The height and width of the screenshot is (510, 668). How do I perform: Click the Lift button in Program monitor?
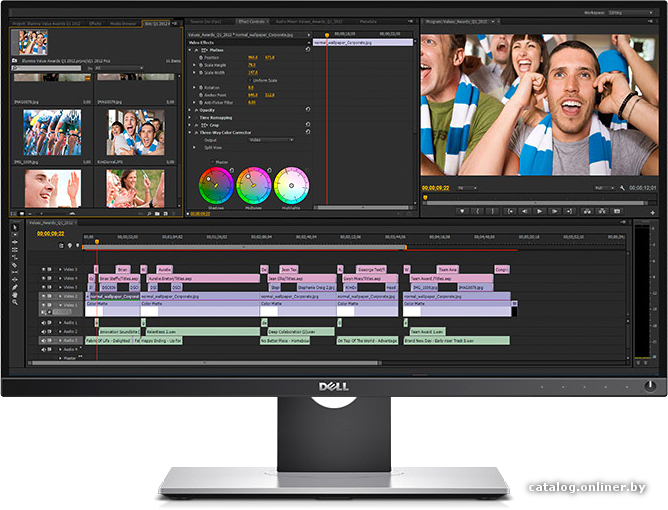[587, 211]
